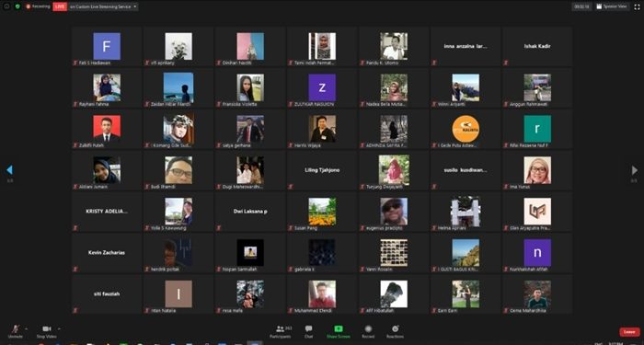This screenshot has height=345, width=644.
Task: Go to the previous gallery page
Action: click(9, 169)
